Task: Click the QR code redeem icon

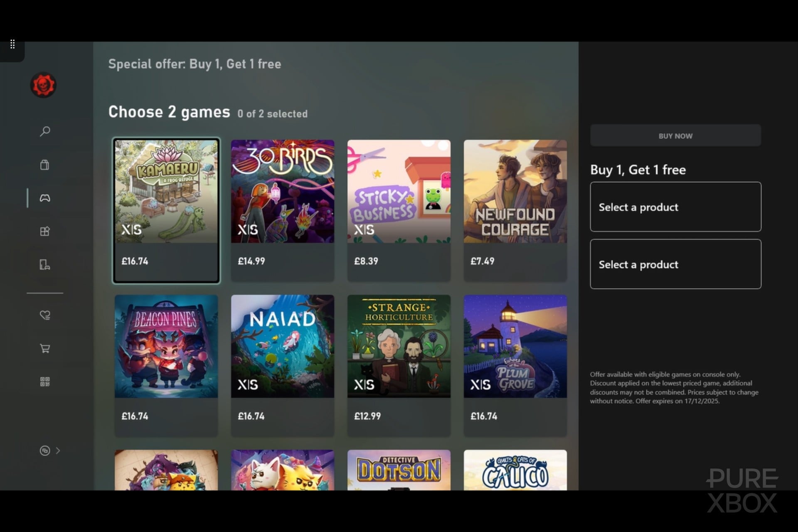Action: (45, 382)
